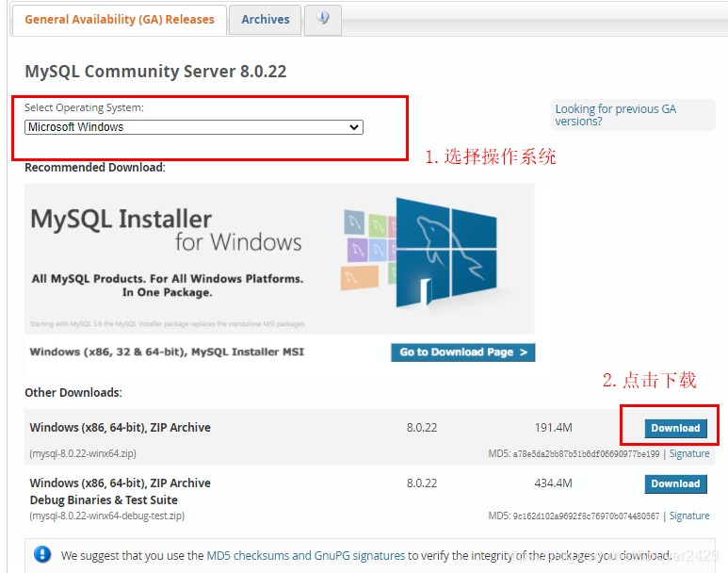Select the Windows (x86, 32 & 64-bit), MySQL Installer MSI text
728x573 pixels.
(167, 352)
